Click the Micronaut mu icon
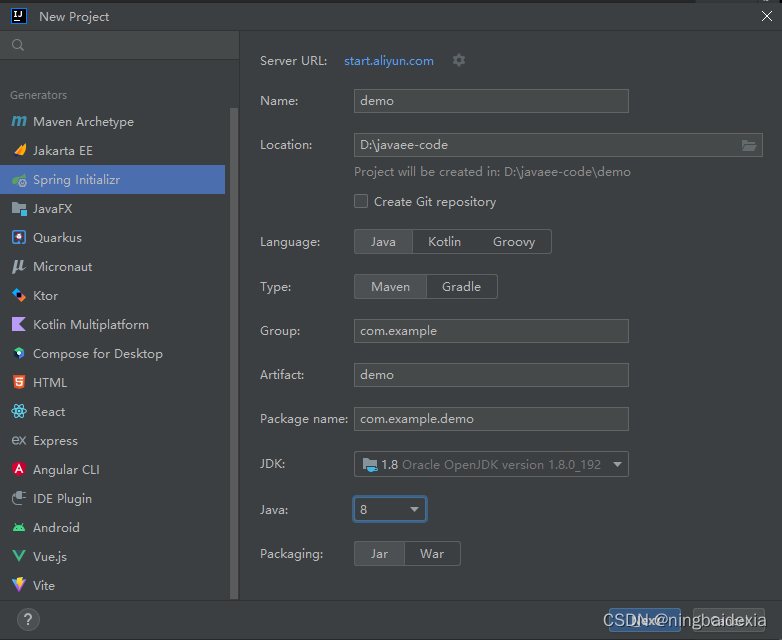The height and width of the screenshot is (640, 782). tap(19, 266)
